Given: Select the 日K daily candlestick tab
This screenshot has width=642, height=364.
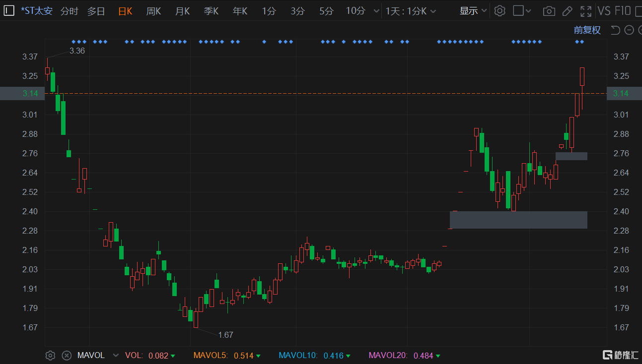Looking at the screenshot, I should (125, 11).
